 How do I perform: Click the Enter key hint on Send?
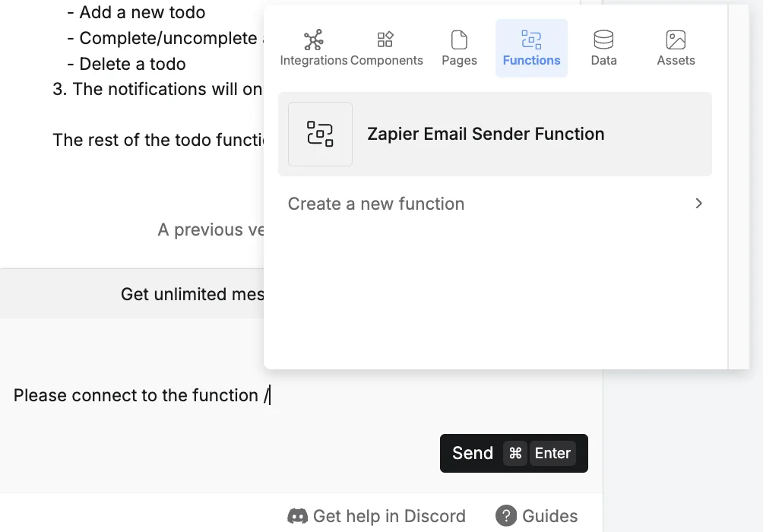tap(552, 453)
